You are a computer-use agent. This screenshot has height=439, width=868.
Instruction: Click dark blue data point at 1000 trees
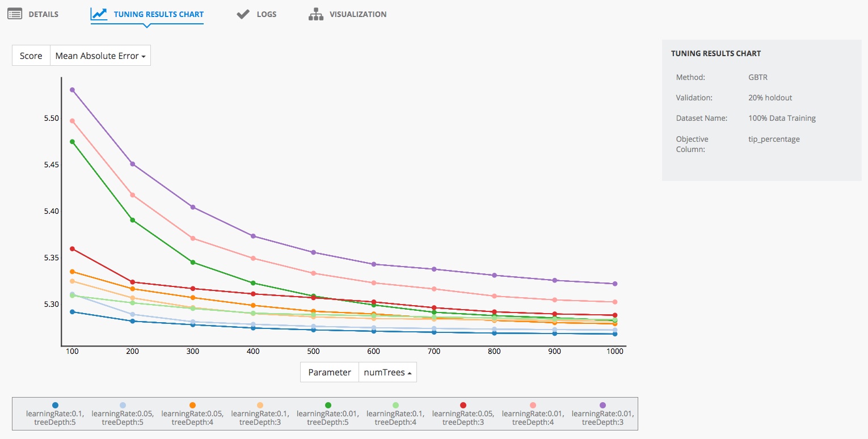tap(614, 334)
